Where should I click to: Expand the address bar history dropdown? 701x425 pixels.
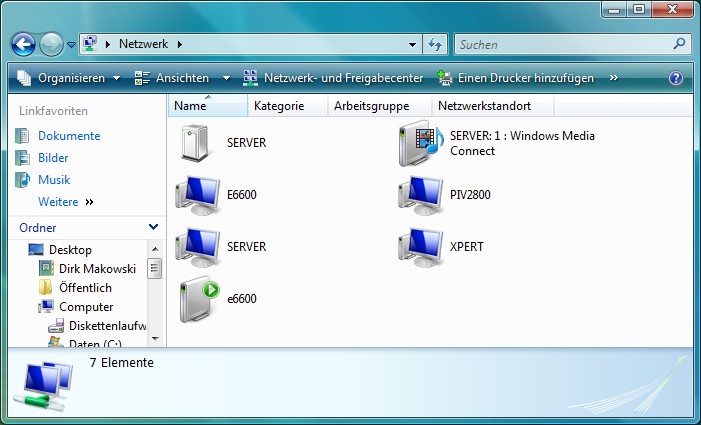(413, 45)
